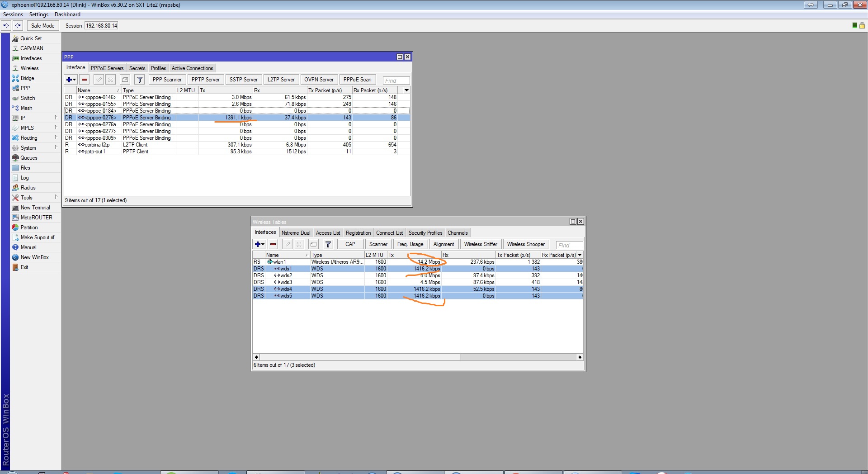Open PPP in the sidebar
The height and width of the screenshot is (474, 868).
point(25,88)
